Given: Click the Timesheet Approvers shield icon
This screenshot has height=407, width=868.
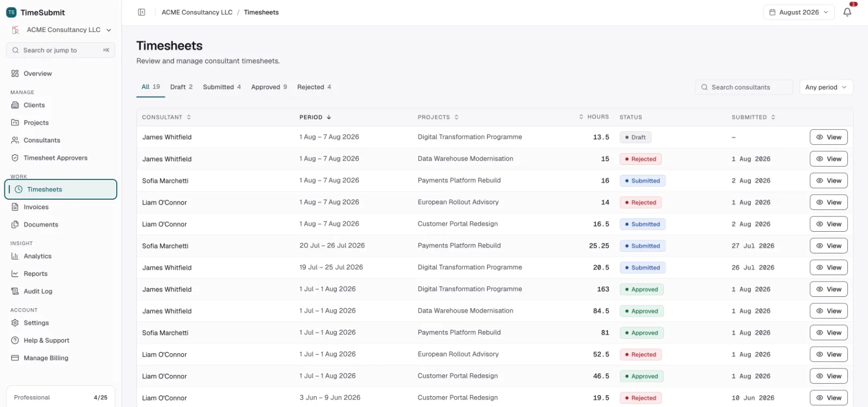Looking at the screenshot, I should pyautogui.click(x=15, y=158).
